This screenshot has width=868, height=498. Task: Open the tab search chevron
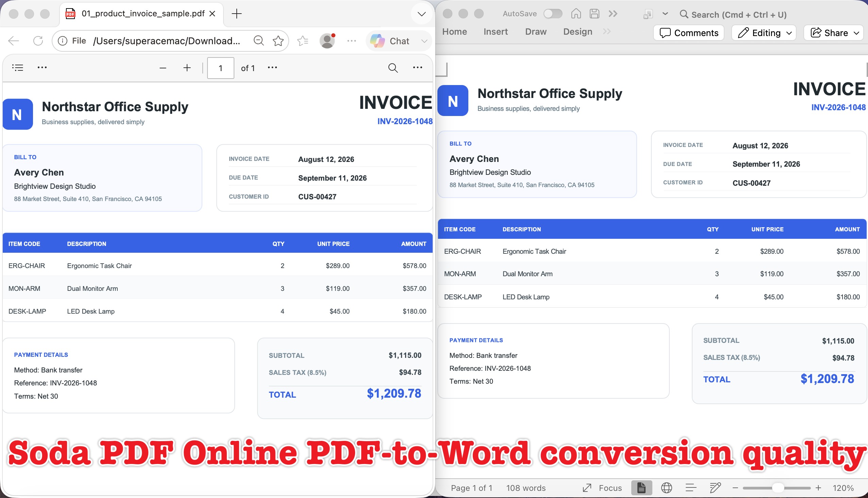(422, 14)
